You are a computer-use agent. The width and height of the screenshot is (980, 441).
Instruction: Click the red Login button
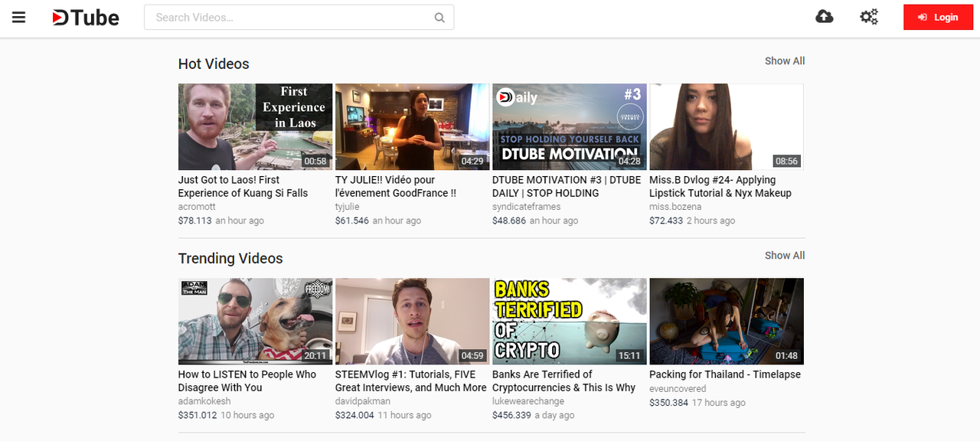pos(938,18)
